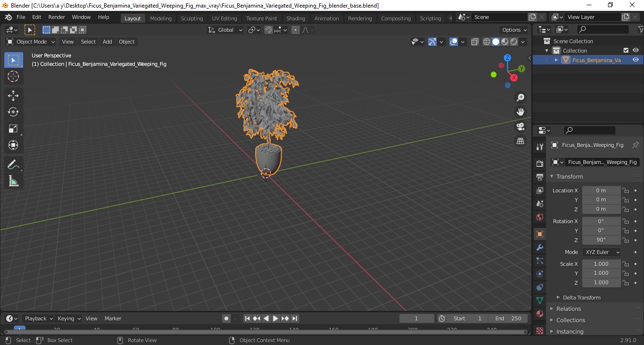The width and height of the screenshot is (644, 345).
Task: Toggle visibility of Collection eye icon
Action: pyautogui.click(x=635, y=50)
